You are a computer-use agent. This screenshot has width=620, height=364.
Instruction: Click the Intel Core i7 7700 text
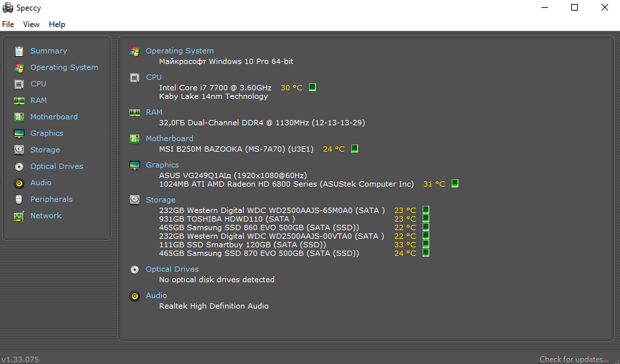click(x=215, y=88)
